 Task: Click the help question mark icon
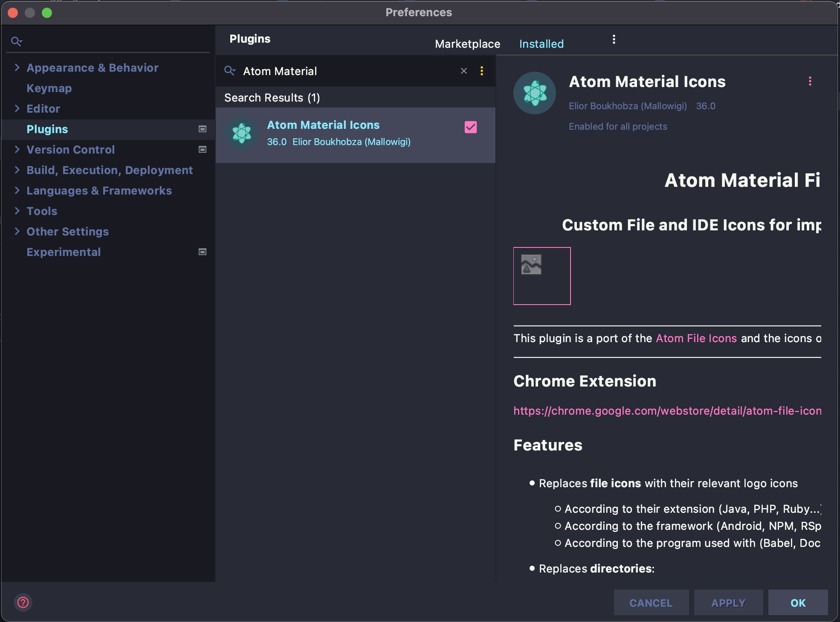click(x=23, y=602)
